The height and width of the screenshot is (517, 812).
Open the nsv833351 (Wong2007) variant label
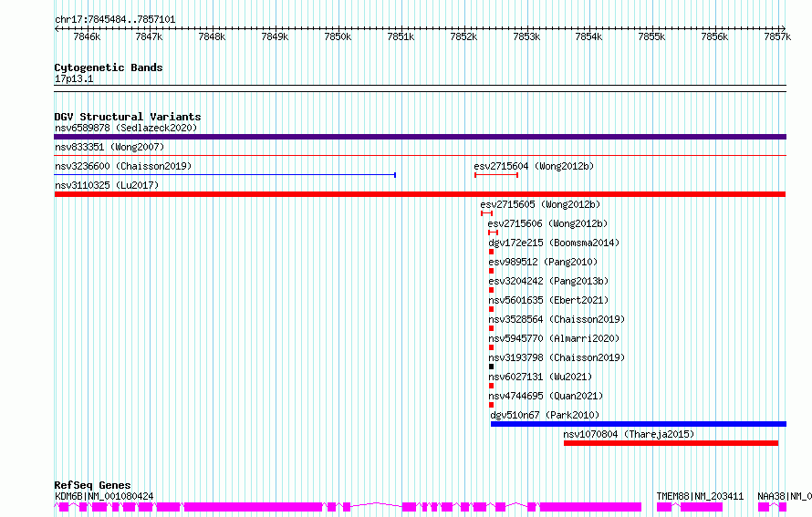pyautogui.click(x=109, y=147)
